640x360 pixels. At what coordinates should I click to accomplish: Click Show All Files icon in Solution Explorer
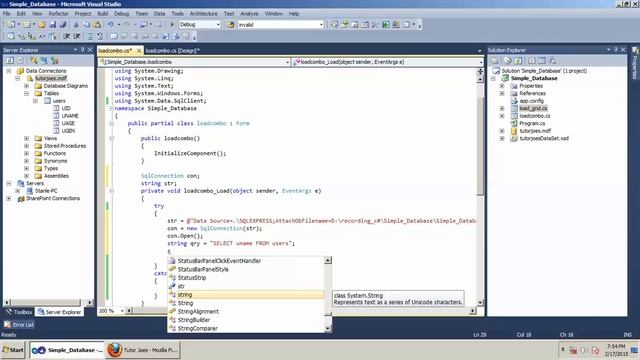pyautogui.click(x=507, y=60)
